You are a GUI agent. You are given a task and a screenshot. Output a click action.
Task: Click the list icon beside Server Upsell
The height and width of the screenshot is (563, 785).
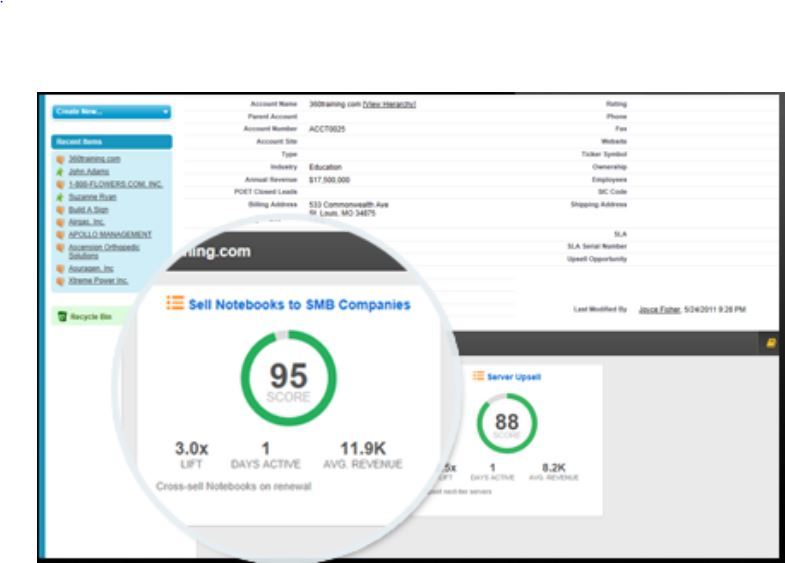pyautogui.click(x=478, y=376)
